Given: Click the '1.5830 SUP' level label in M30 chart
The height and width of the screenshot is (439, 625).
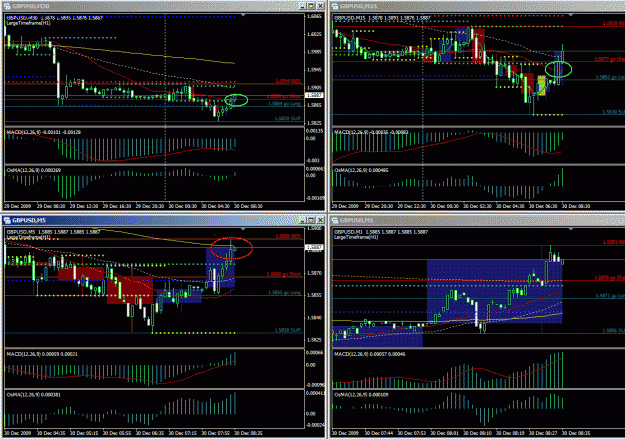Looking at the screenshot, I should 288,118.
